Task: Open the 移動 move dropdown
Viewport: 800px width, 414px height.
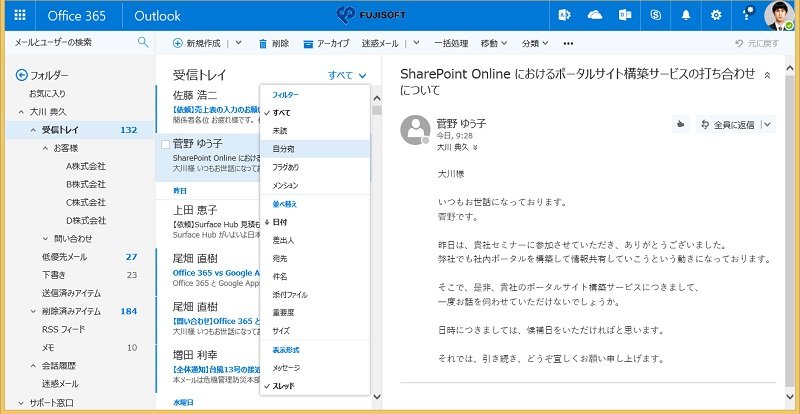Action: click(x=494, y=43)
